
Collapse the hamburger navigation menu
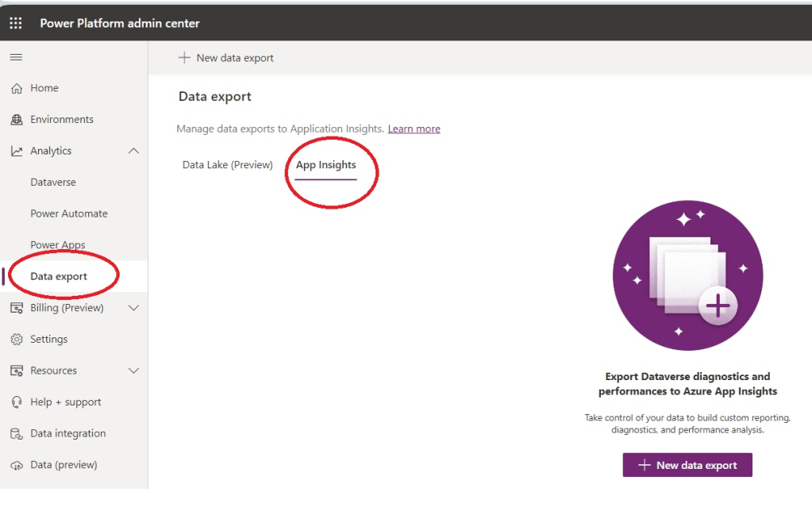(16, 57)
